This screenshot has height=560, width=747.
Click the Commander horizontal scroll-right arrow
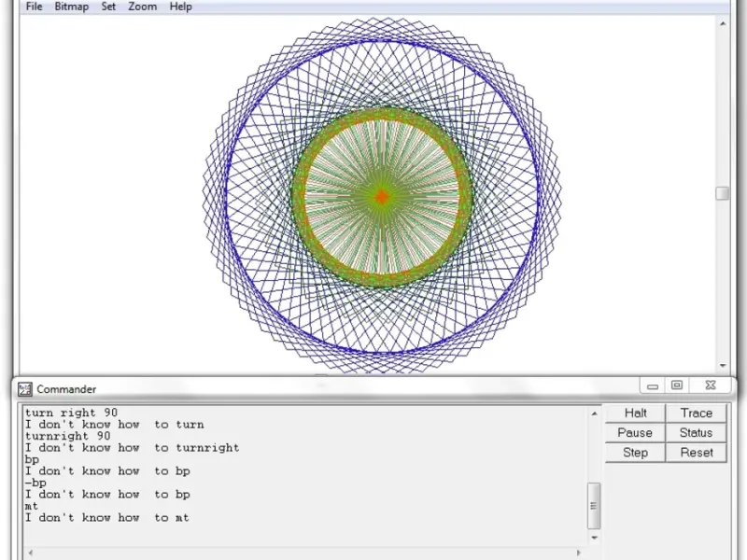(x=578, y=553)
